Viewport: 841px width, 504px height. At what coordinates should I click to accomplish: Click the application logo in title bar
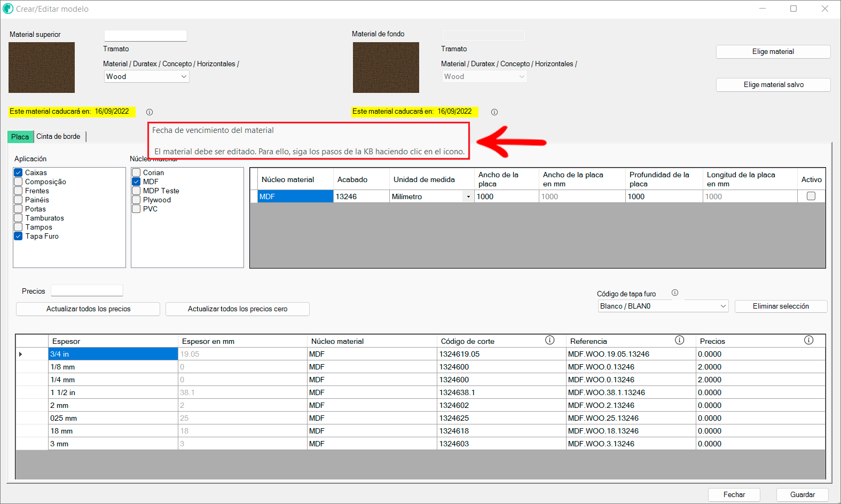tap(8, 9)
